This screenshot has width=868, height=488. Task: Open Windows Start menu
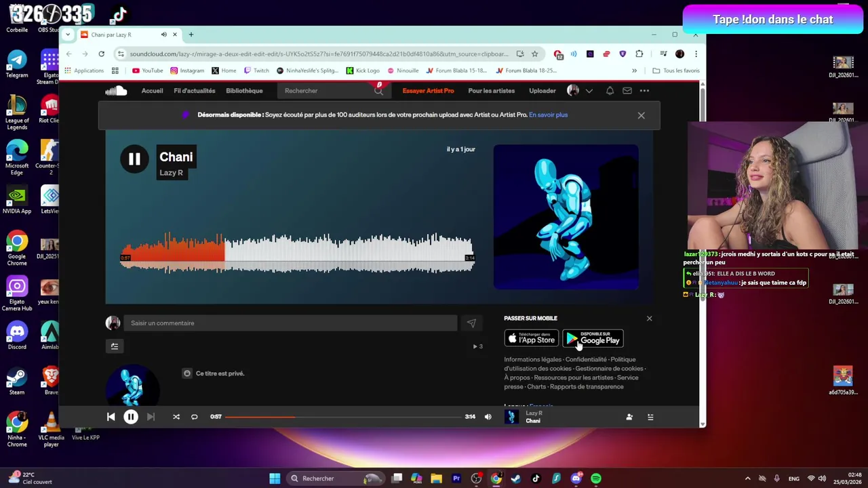pyautogui.click(x=275, y=479)
